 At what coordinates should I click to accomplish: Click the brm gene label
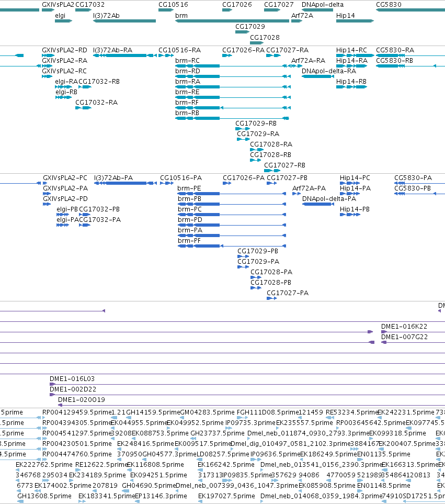coord(181,15)
